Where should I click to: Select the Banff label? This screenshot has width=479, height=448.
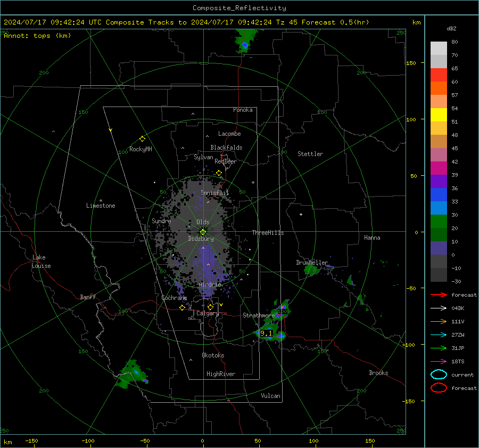coord(88,297)
